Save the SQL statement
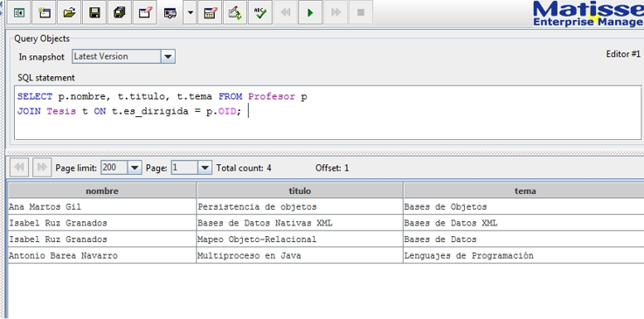The width and height of the screenshot is (644, 319). (x=94, y=13)
